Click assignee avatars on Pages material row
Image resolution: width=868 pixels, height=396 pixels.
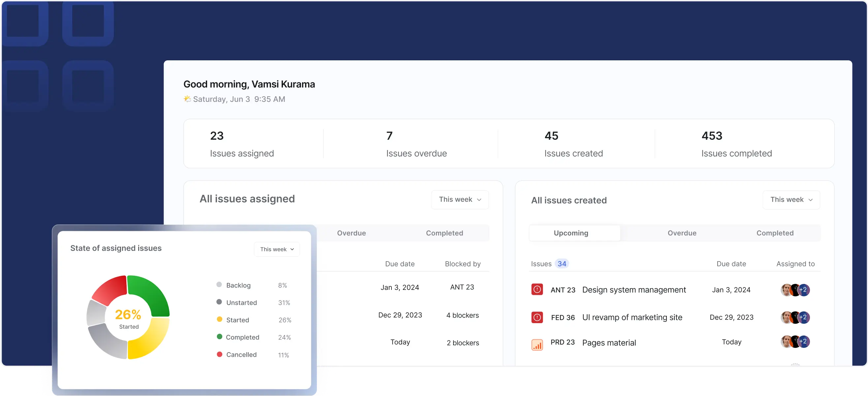click(x=795, y=342)
